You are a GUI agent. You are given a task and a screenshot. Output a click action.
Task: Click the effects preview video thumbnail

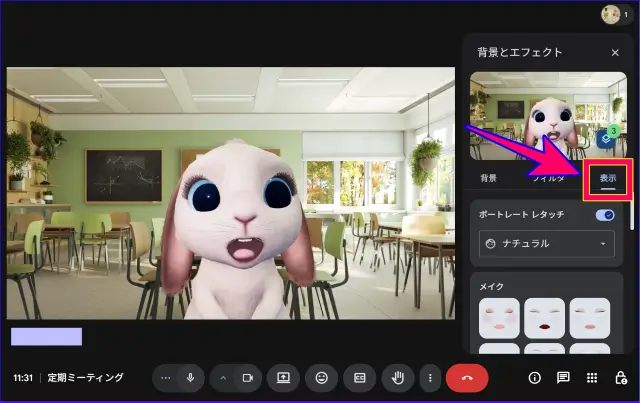(x=548, y=116)
